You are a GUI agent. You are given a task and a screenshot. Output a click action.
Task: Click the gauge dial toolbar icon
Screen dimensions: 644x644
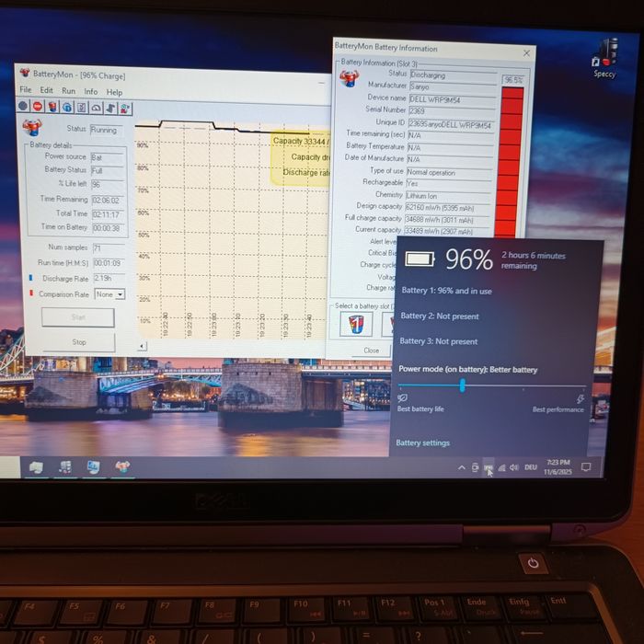point(96,109)
